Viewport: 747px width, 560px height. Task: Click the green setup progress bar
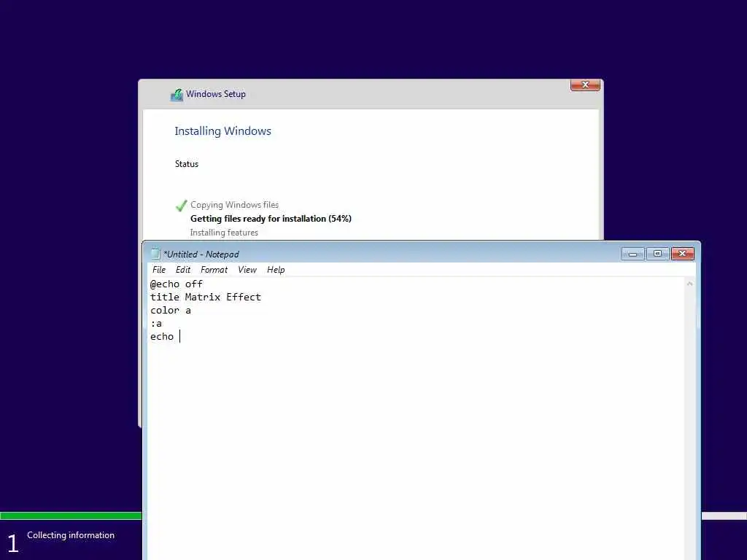coord(71,516)
